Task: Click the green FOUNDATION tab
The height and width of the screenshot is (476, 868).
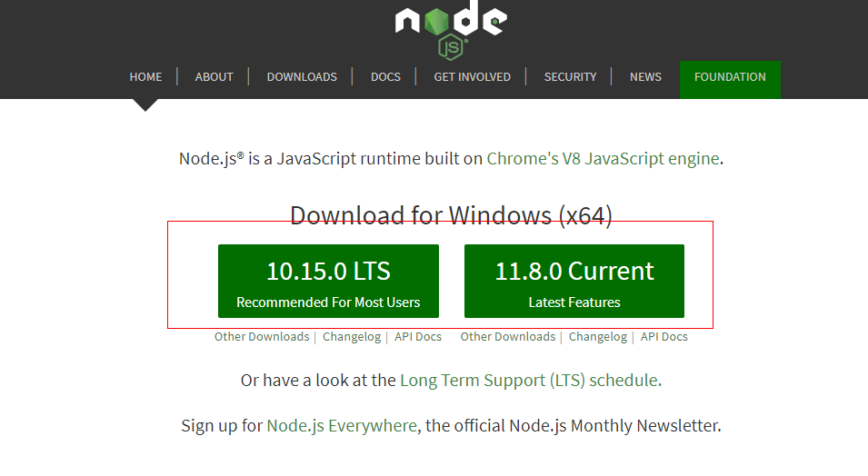Action: (730, 77)
